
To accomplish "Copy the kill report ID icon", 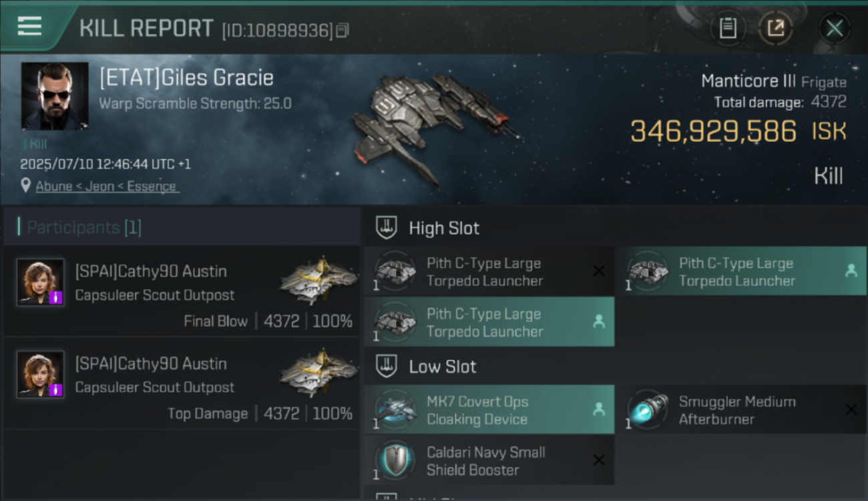I will 343,30.
